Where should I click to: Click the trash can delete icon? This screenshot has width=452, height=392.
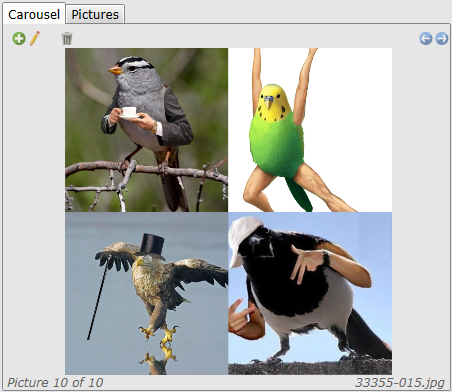click(67, 38)
